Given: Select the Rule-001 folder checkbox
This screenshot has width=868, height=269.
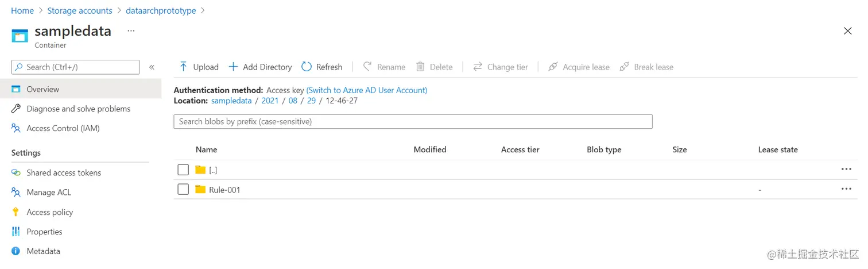Looking at the screenshot, I should 183,189.
